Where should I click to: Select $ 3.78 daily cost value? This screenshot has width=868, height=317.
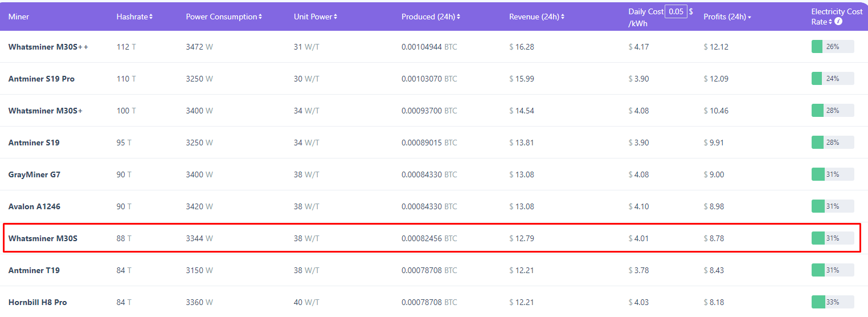coord(638,270)
